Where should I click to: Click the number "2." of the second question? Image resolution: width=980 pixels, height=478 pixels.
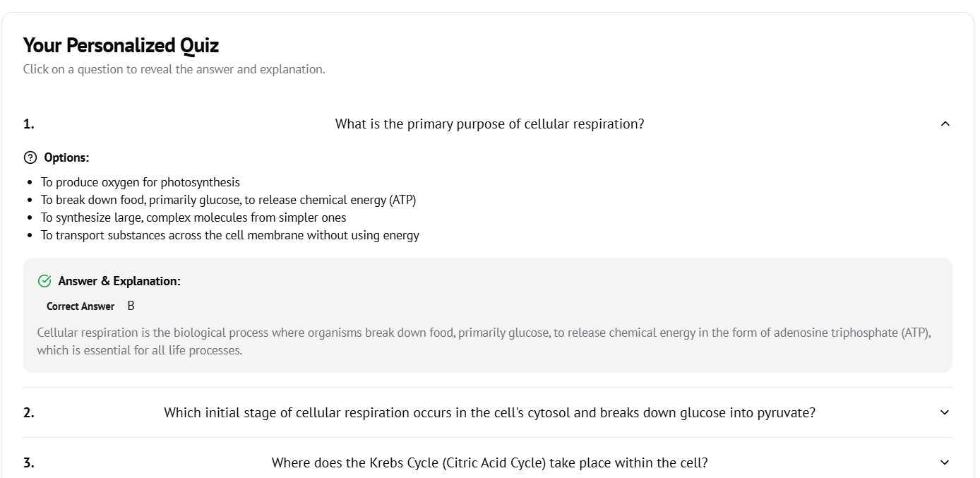pyautogui.click(x=29, y=412)
